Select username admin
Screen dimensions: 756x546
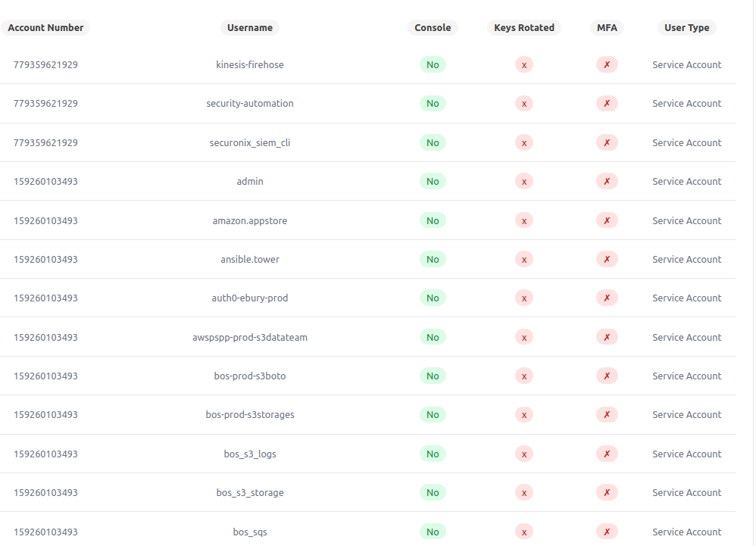coord(250,181)
